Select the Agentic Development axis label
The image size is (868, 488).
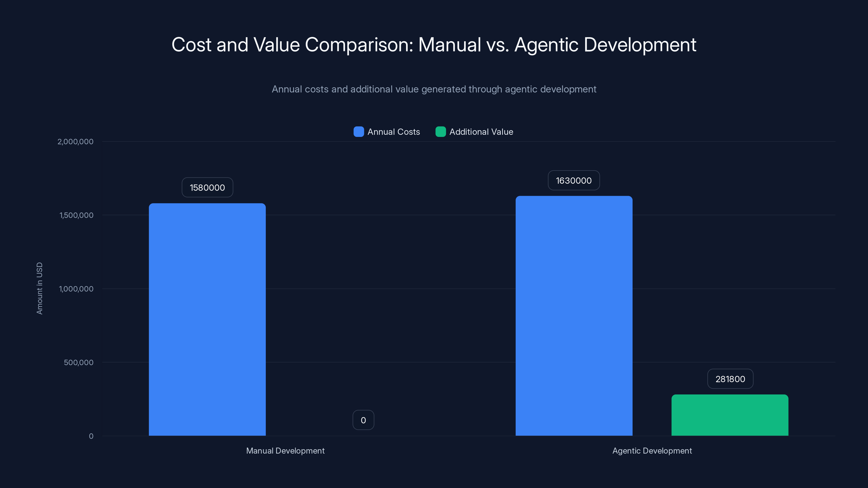point(652,451)
